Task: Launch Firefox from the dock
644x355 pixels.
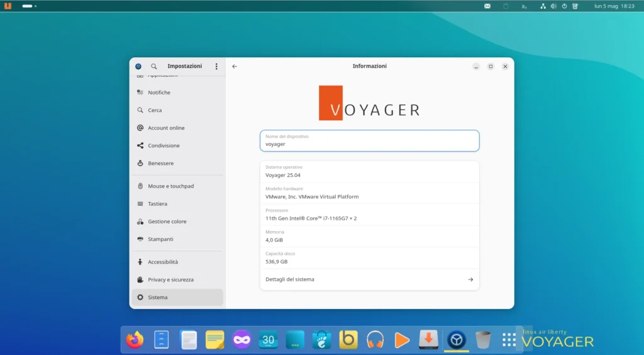Action: pyautogui.click(x=135, y=340)
